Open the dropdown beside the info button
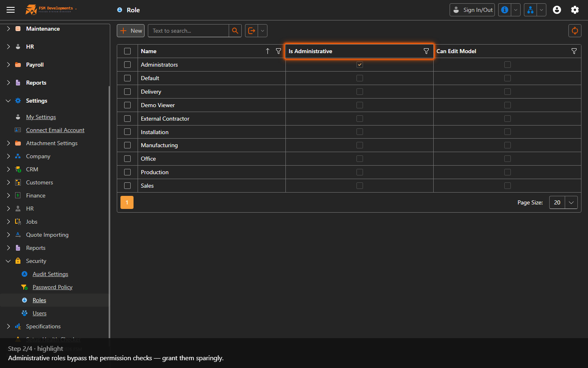The width and height of the screenshot is (588, 368). click(516, 10)
